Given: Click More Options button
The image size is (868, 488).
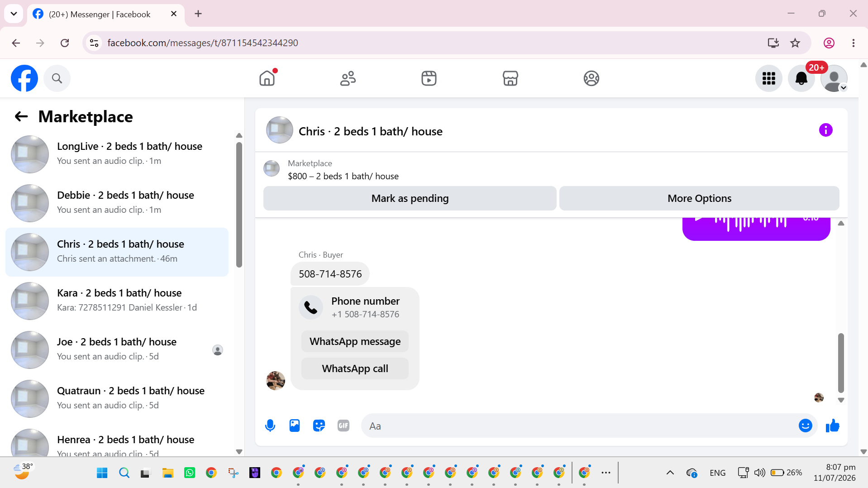Looking at the screenshot, I should 700,198.
